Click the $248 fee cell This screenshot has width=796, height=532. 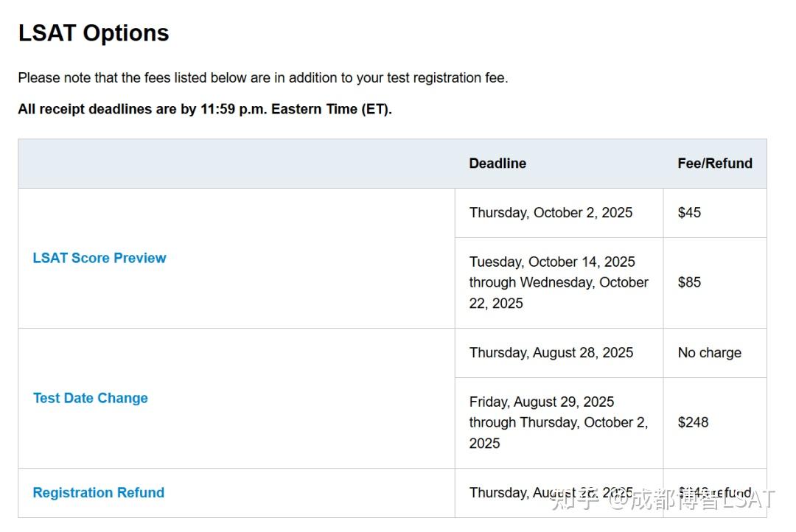click(x=693, y=422)
